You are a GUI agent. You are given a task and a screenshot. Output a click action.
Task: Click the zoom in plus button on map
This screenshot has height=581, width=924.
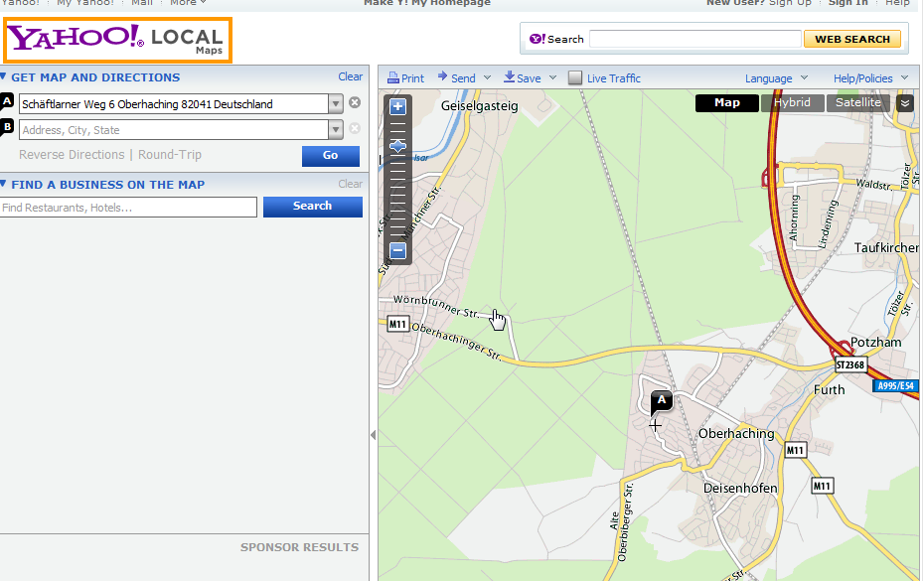coord(397,106)
